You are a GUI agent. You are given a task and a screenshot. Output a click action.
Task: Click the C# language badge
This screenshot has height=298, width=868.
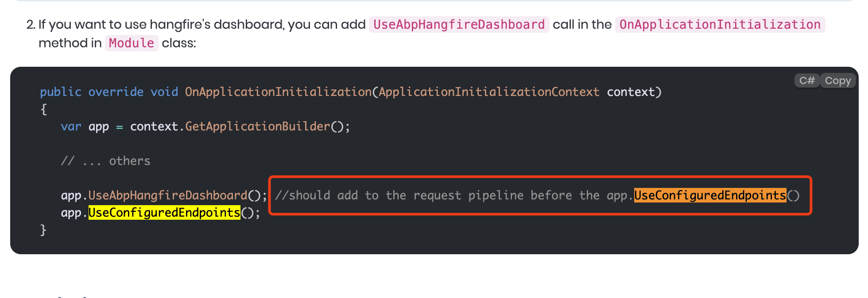tap(806, 80)
